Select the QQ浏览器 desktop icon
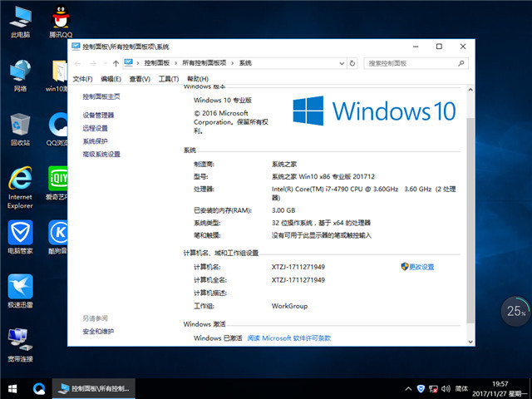 coord(57,131)
